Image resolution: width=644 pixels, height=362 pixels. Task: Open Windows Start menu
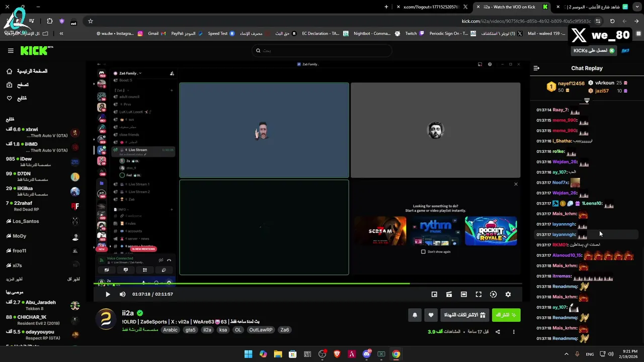pos(248,354)
